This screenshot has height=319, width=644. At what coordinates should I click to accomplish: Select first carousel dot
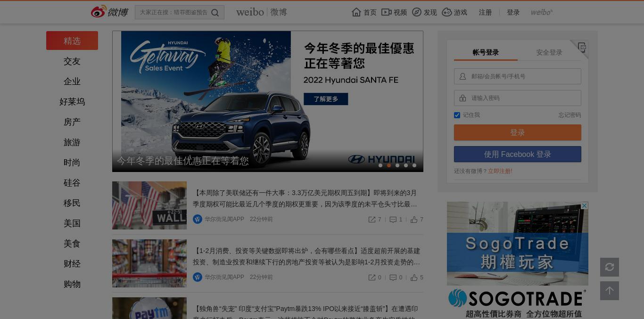pos(380,165)
